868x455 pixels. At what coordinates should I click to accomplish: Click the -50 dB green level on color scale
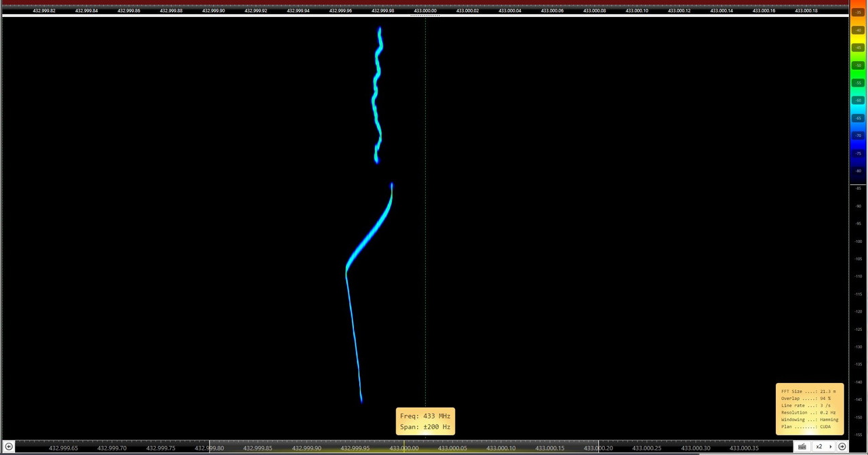(858, 65)
